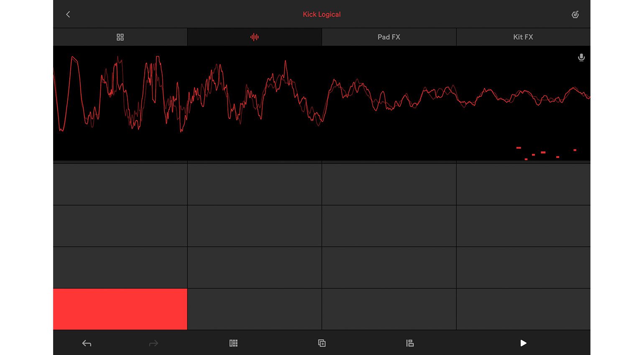This screenshot has height=355, width=644.
Task: Click the duplicate pattern icon
Action: coord(322,343)
